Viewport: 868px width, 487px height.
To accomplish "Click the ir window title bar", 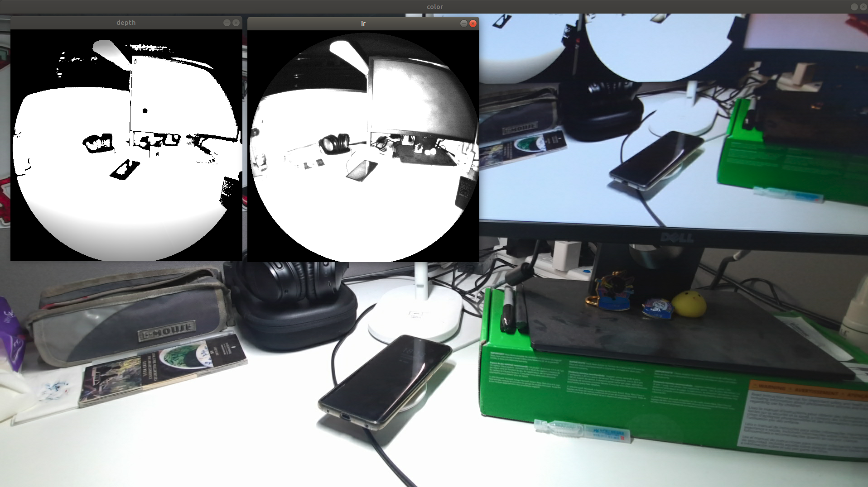I will 362,23.
